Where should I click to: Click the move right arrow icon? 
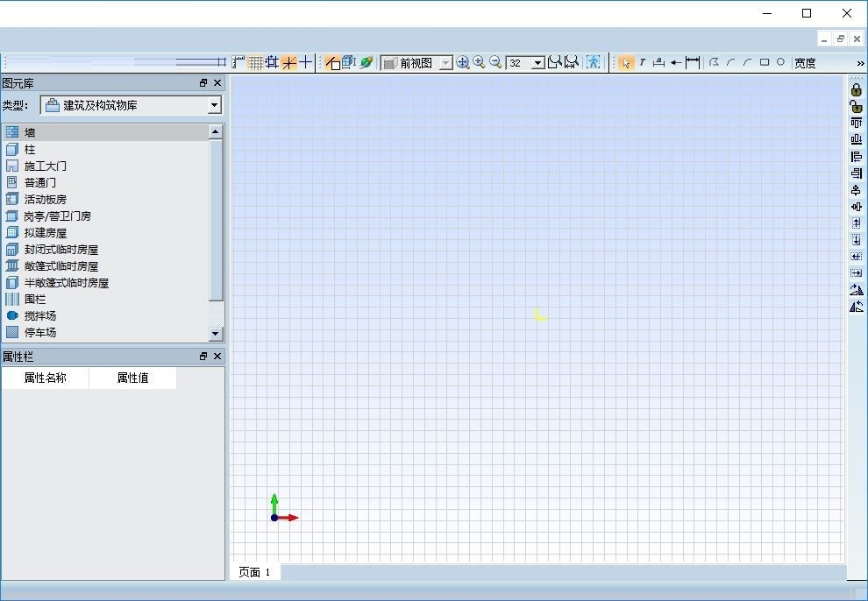point(857,272)
